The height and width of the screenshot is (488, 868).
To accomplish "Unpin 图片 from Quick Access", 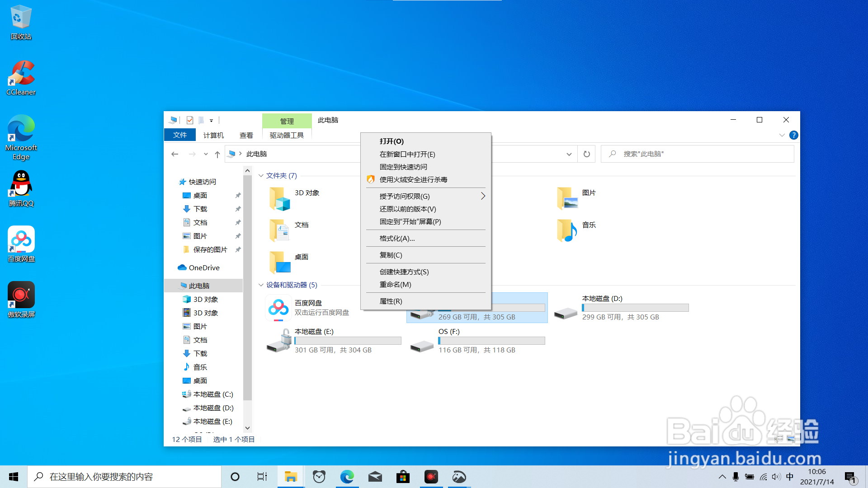I will coord(238,235).
